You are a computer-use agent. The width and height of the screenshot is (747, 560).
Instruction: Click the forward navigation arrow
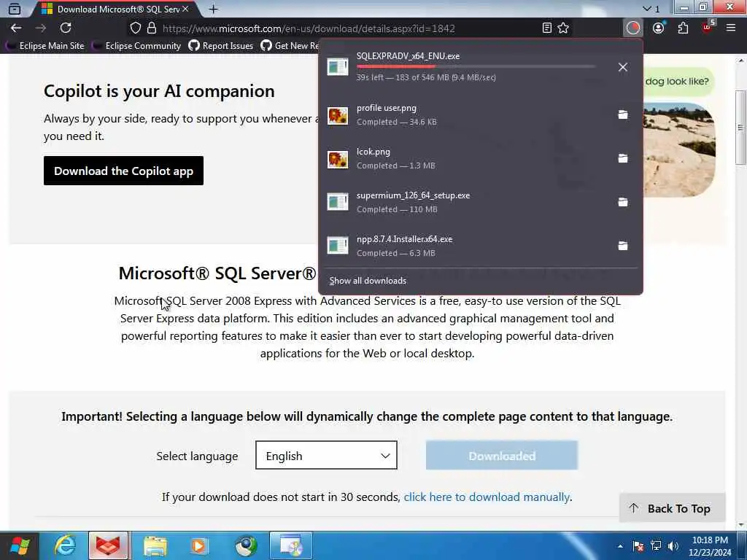point(41,28)
